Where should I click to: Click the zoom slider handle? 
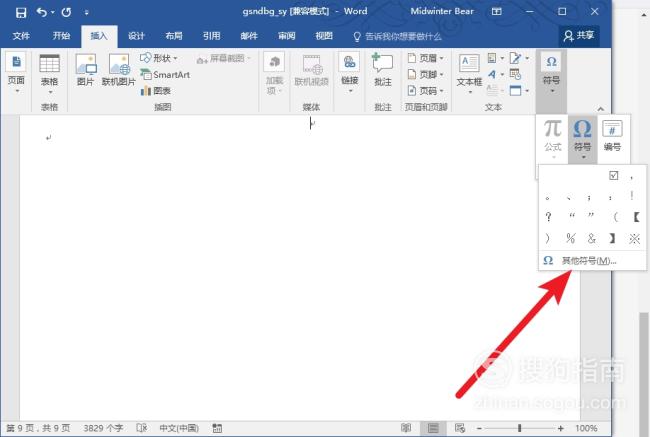(519, 428)
